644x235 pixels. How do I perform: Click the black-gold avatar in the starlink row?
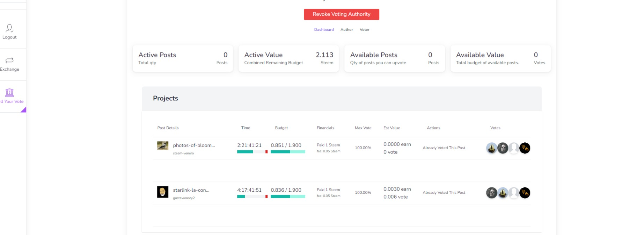pos(525,193)
